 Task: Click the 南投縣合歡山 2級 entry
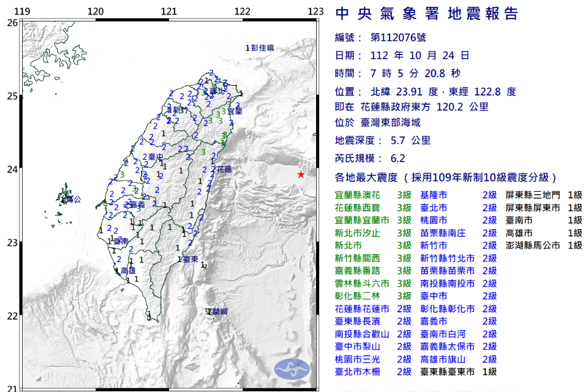pos(373,334)
